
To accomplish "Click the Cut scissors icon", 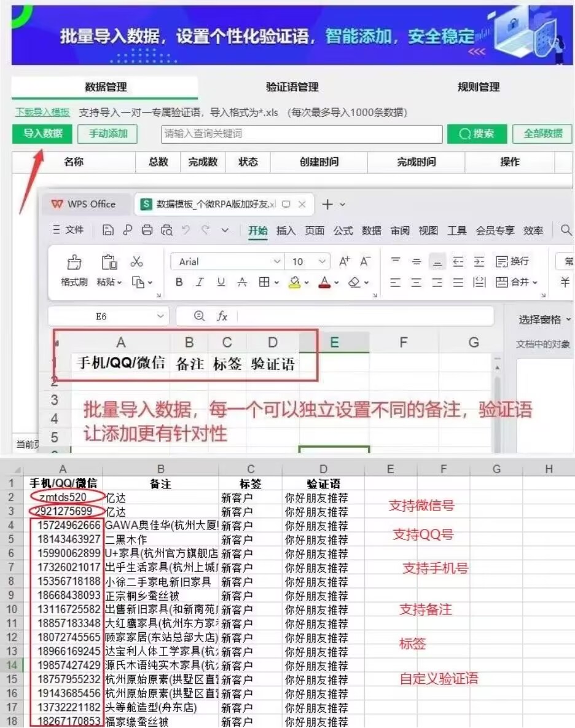I will [x=136, y=262].
